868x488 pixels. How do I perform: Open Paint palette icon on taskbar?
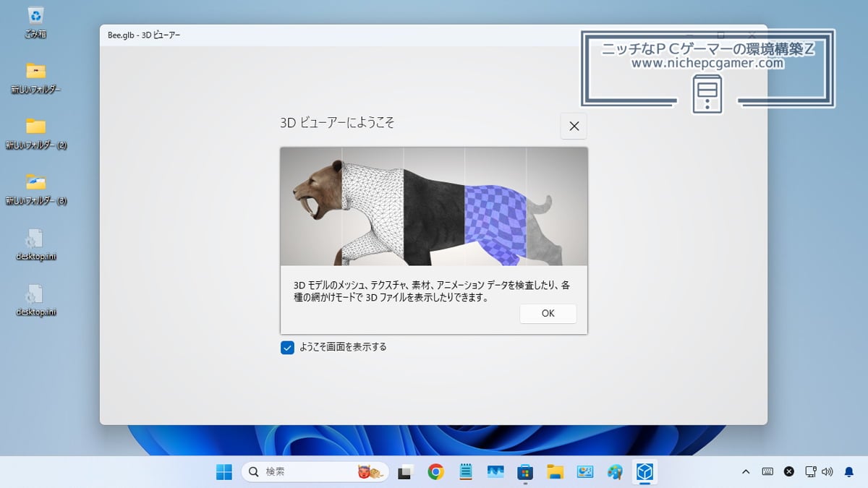pyautogui.click(x=615, y=472)
